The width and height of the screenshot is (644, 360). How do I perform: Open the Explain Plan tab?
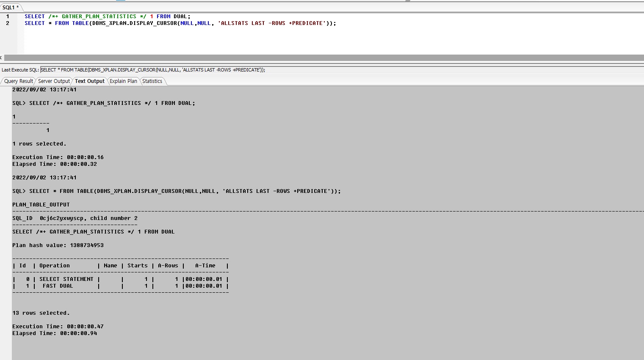(x=123, y=81)
